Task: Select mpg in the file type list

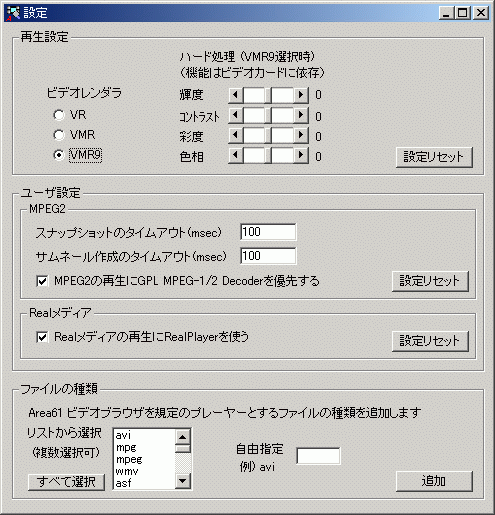Action: pos(144,447)
